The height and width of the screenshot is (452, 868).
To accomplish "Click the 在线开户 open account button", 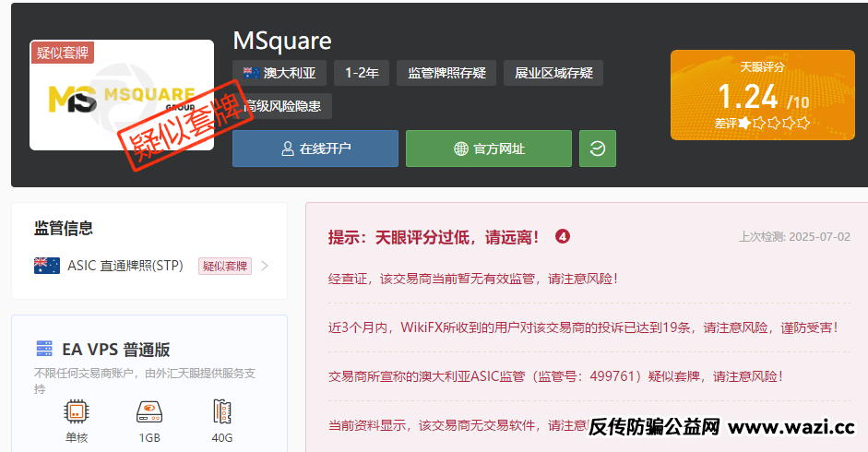I will tap(315, 149).
